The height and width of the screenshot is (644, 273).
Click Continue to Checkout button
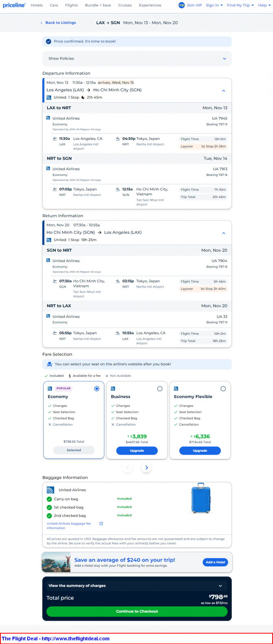pos(137,611)
